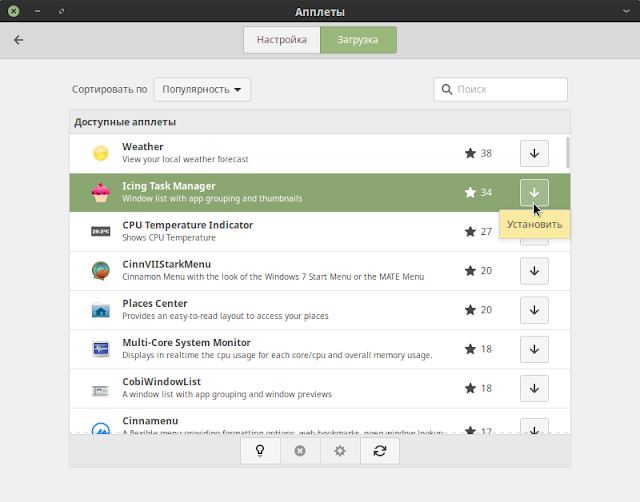The image size is (640, 502).
Task: Select CPU Temperature Indicator title
Action: click(x=188, y=225)
